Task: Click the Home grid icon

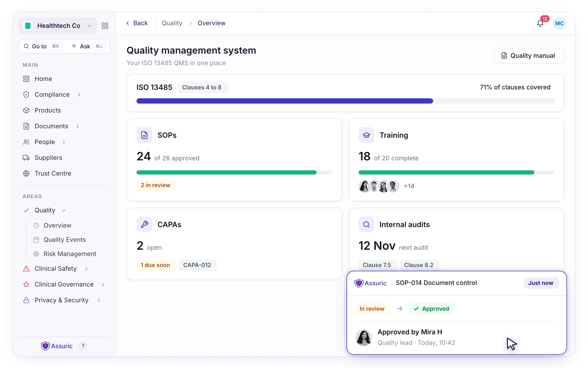Action: [26, 79]
